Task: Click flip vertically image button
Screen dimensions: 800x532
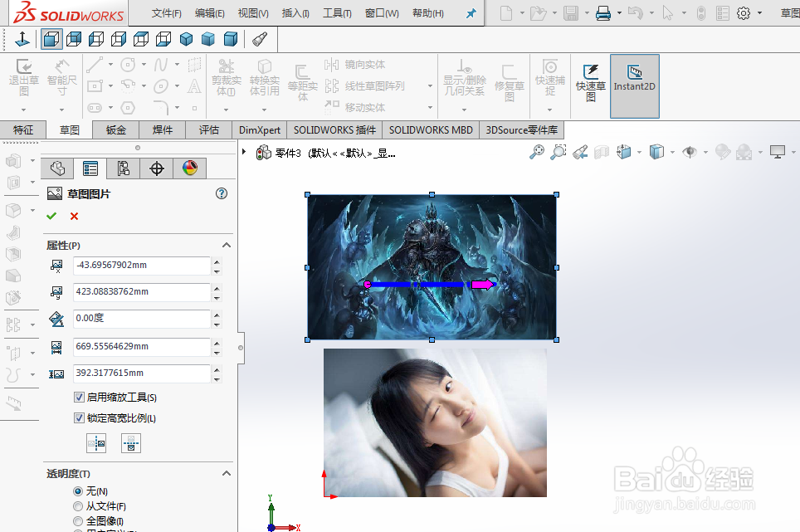Action: 131,443
